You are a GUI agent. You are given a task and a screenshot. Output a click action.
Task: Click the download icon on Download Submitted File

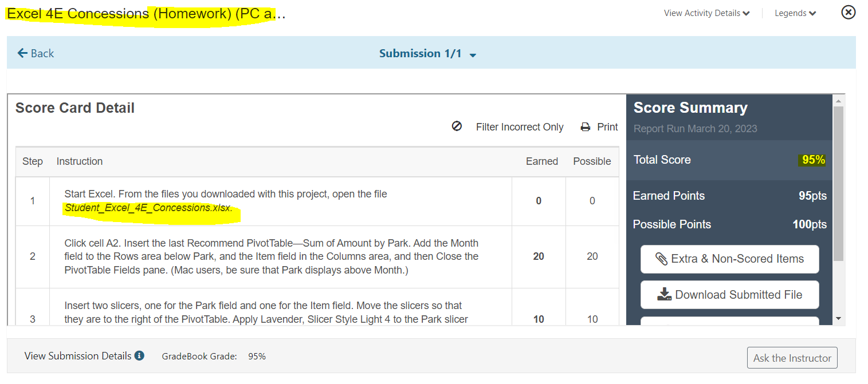click(x=664, y=295)
